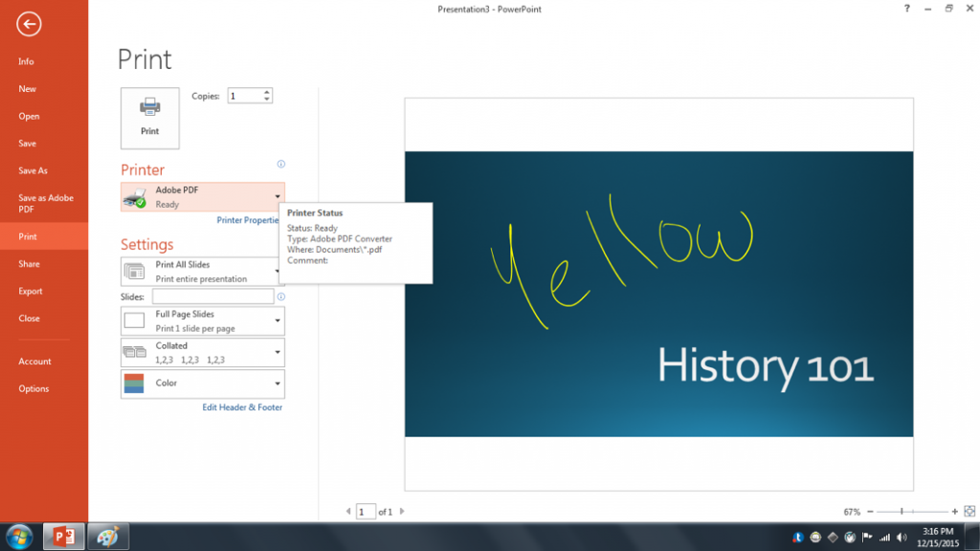Click the taskbar clock showing 3:16 PM
Image resolution: width=980 pixels, height=551 pixels.
point(938,538)
